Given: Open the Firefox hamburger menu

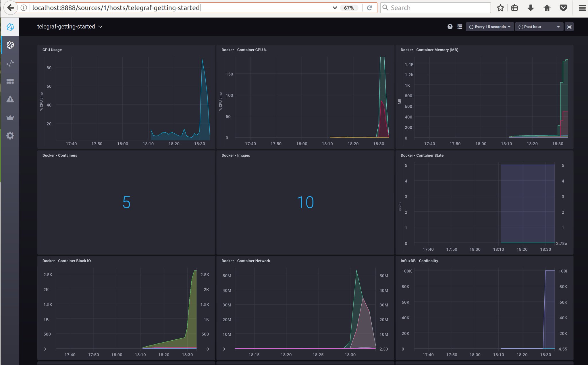Looking at the screenshot, I should [582, 8].
